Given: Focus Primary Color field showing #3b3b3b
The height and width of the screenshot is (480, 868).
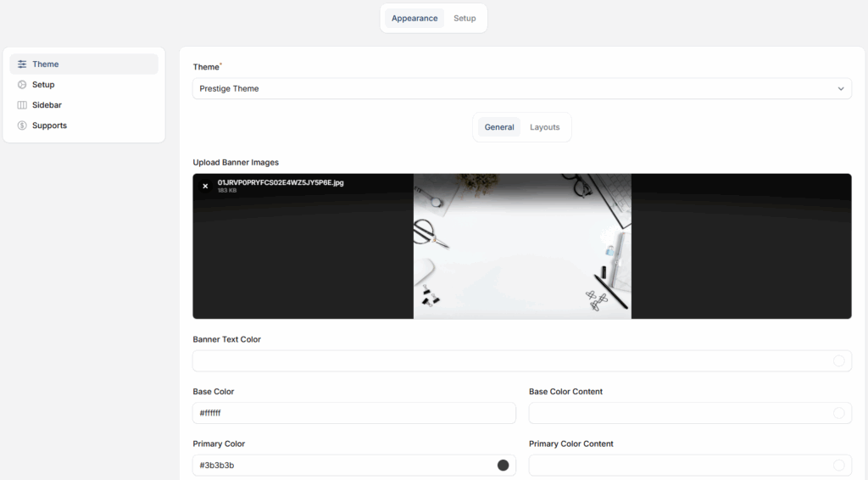Looking at the screenshot, I should pos(354,466).
